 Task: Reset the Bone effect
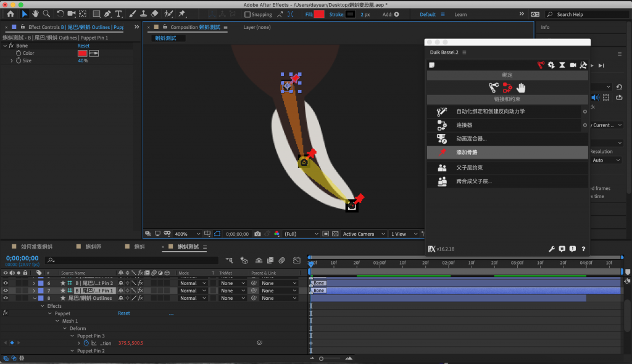click(x=83, y=46)
